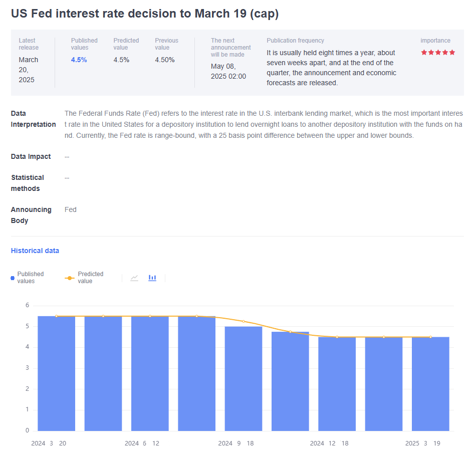Click the 2024 6 12 axis label

142,443
